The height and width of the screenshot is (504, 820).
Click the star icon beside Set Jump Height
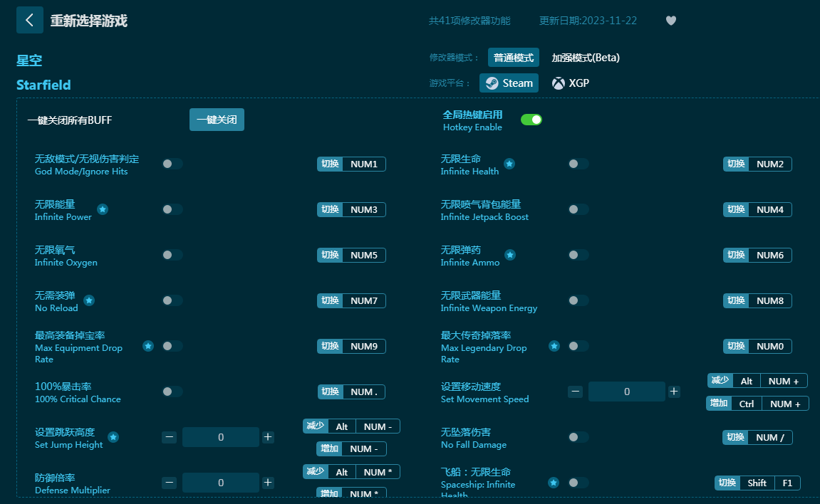[x=113, y=437]
